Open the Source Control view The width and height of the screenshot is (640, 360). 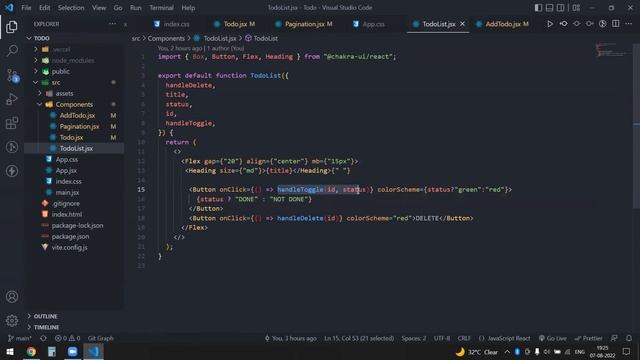(12, 76)
